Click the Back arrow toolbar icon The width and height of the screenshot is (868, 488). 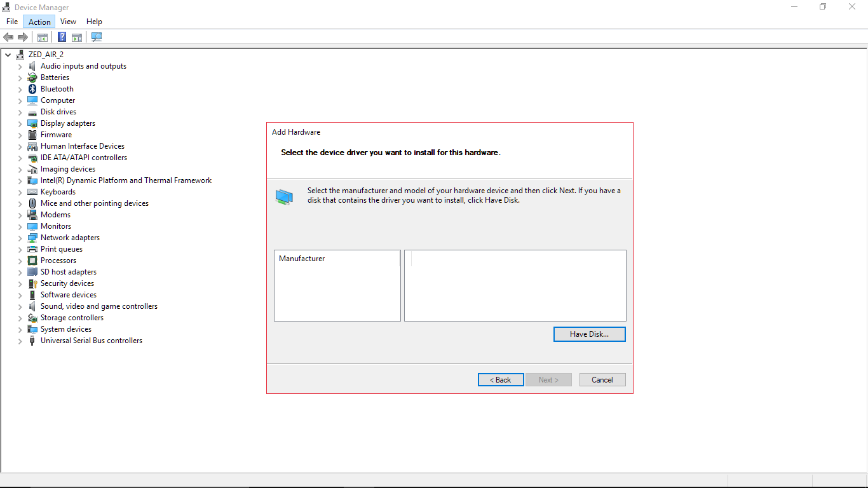point(8,37)
